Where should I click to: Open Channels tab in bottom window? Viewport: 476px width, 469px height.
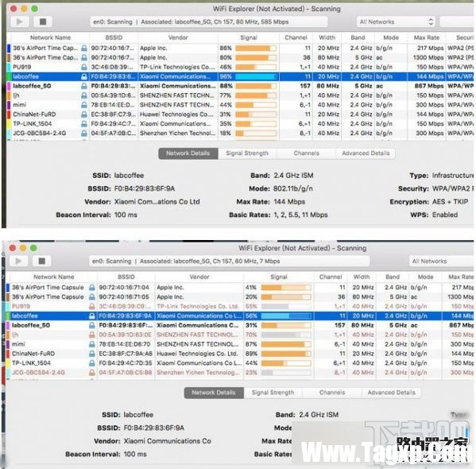click(332, 393)
